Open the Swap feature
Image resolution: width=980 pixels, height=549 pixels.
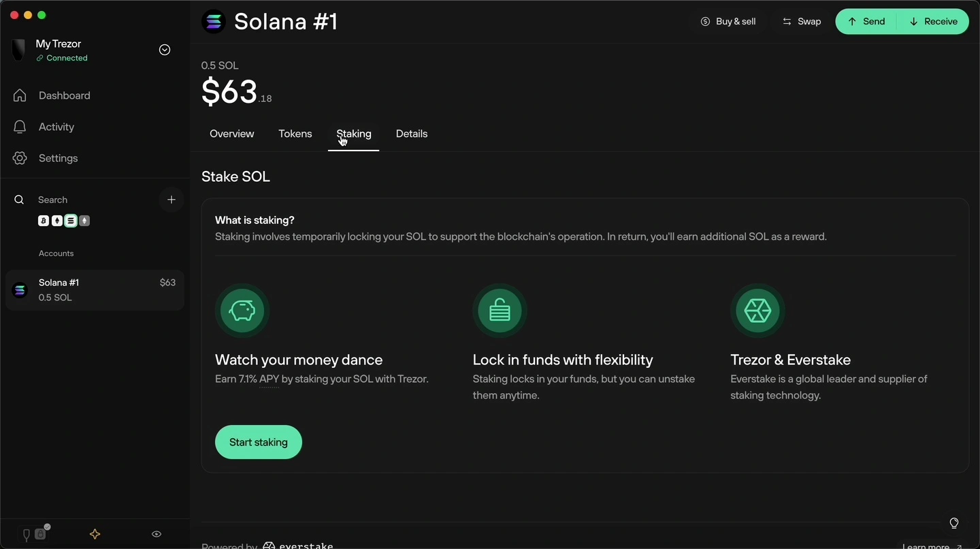point(801,21)
